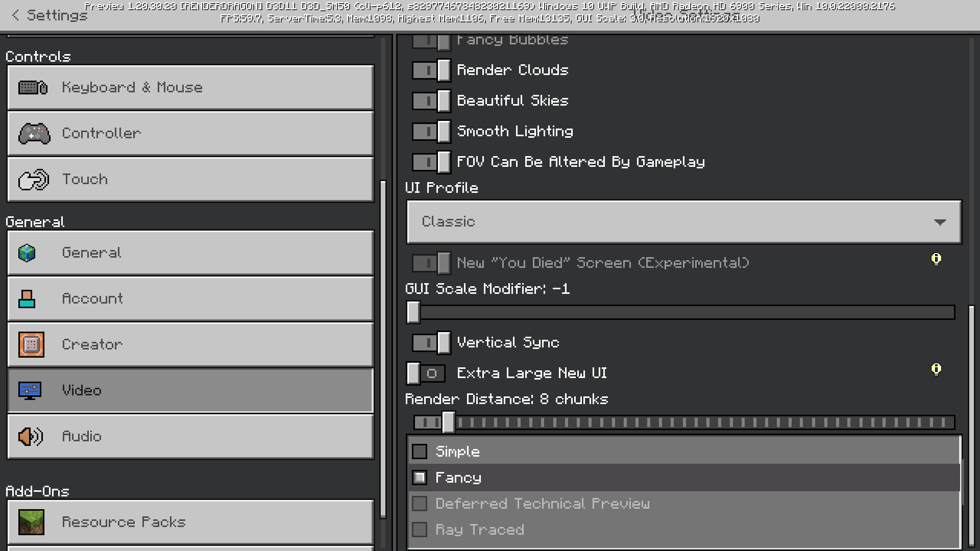Viewport: 980px width, 551px height.
Task: Turn off Vertical Sync
Action: click(431, 343)
